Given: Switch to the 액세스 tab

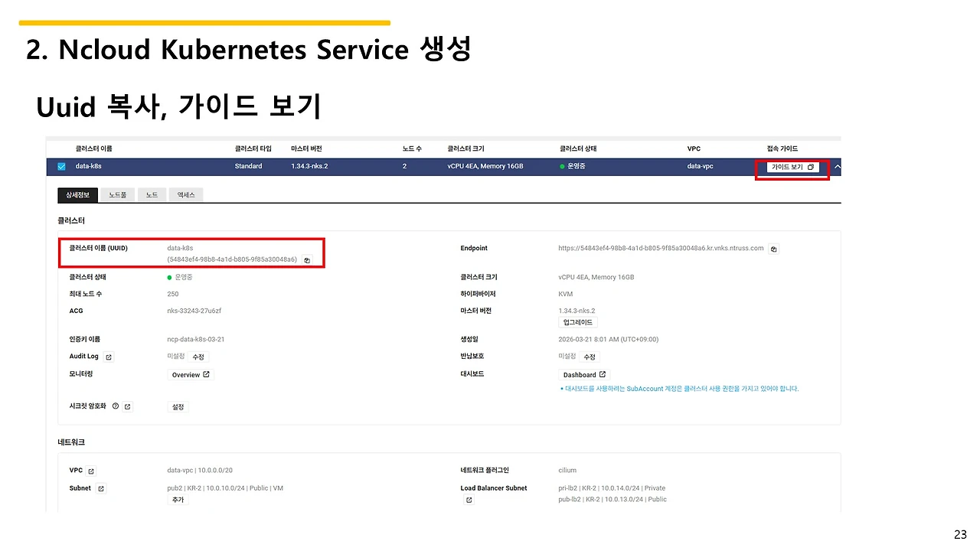Looking at the screenshot, I should point(186,195).
